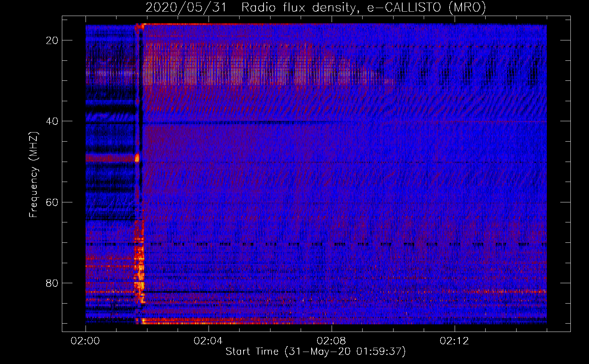
Task: Click the plot title '2020/05/31 Radio flux density, e-CALLISTO (MRO)'
Action: (316, 8)
